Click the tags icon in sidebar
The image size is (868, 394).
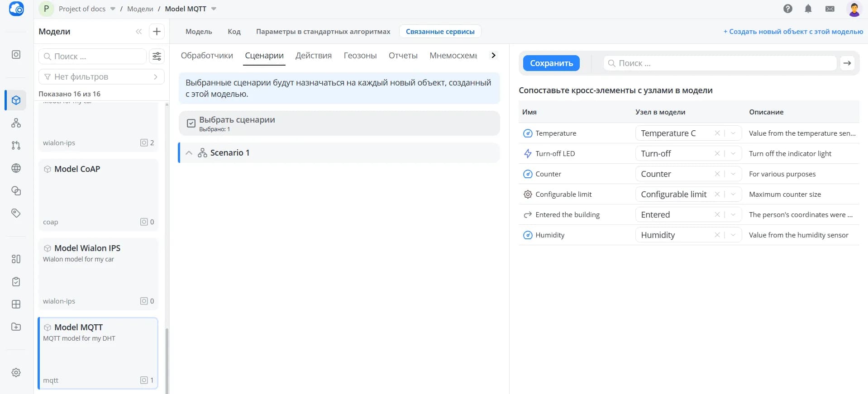click(16, 213)
